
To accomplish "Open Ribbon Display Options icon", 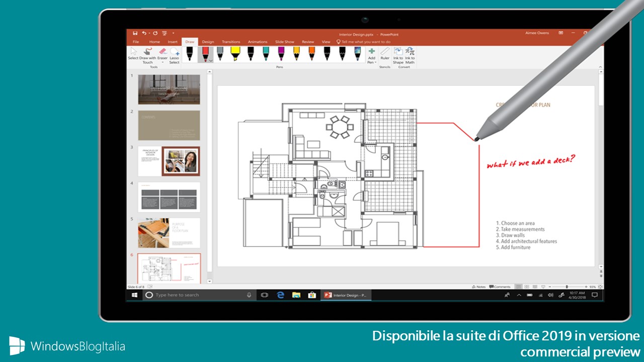I will 561,33.
